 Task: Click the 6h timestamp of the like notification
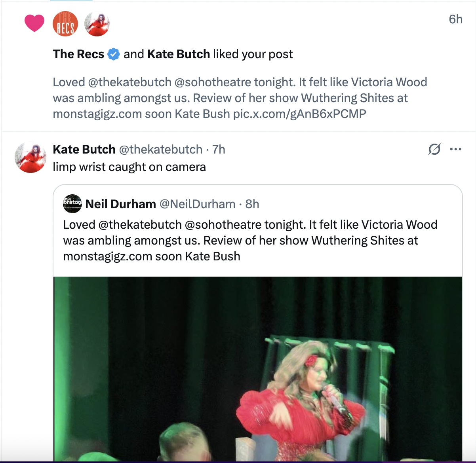[x=455, y=19]
